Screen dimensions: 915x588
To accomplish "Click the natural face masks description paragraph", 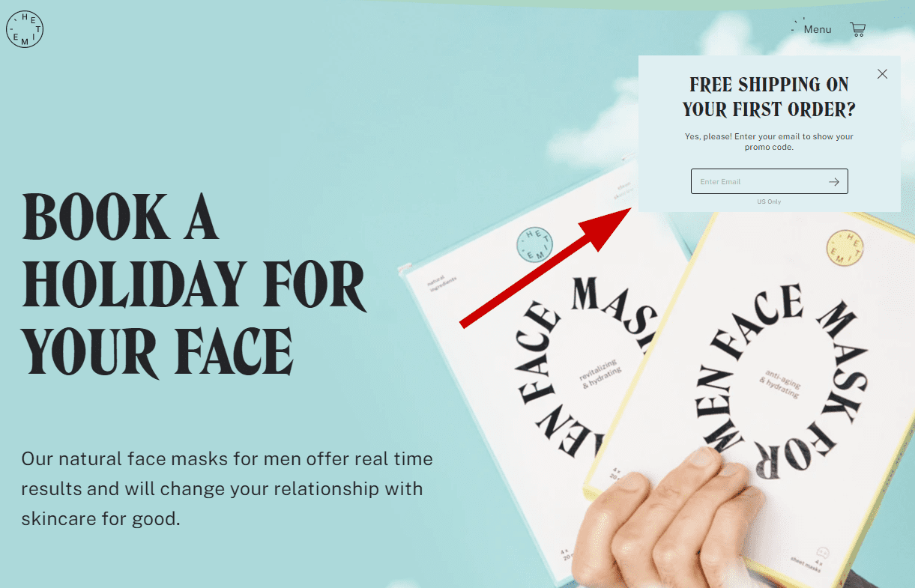I will coord(227,488).
